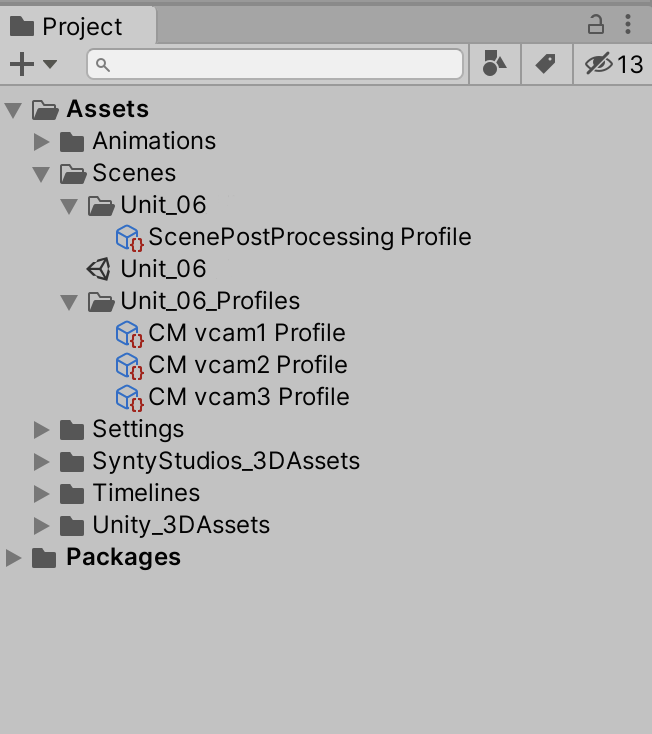Expand the Animations folder arrow
This screenshot has height=734, width=652.
point(41,141)
